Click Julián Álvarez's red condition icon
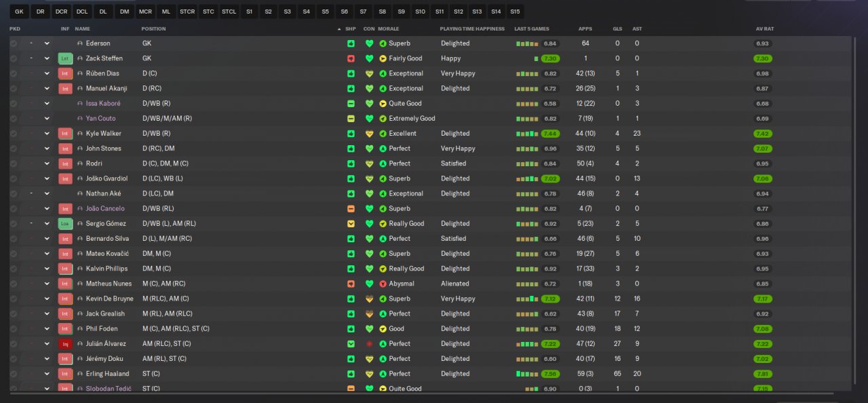 (x=370, y=343)
